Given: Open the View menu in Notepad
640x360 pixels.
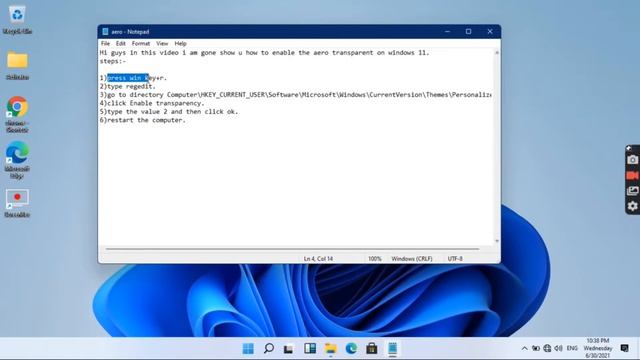Looking at the screenshot, I should [x=162, y=43].
